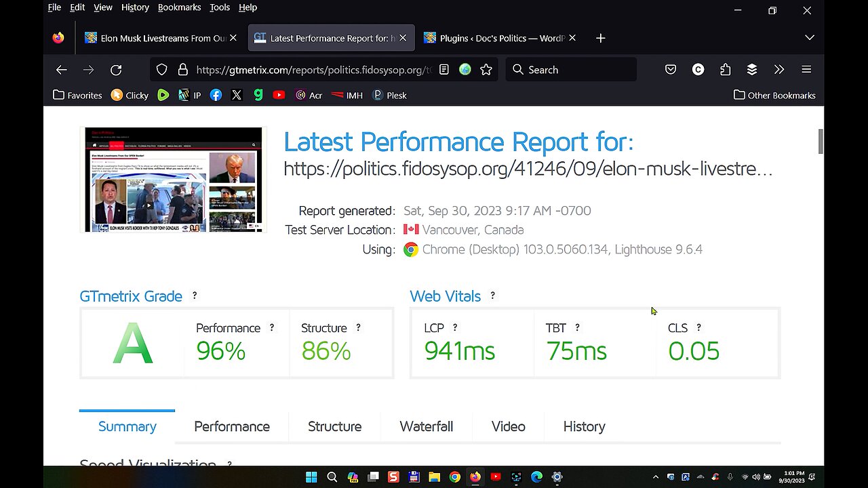This screenshot has width=868, height=488.
Task: List all tabs dropdown arrow
Action: click(x=810, y=38)
